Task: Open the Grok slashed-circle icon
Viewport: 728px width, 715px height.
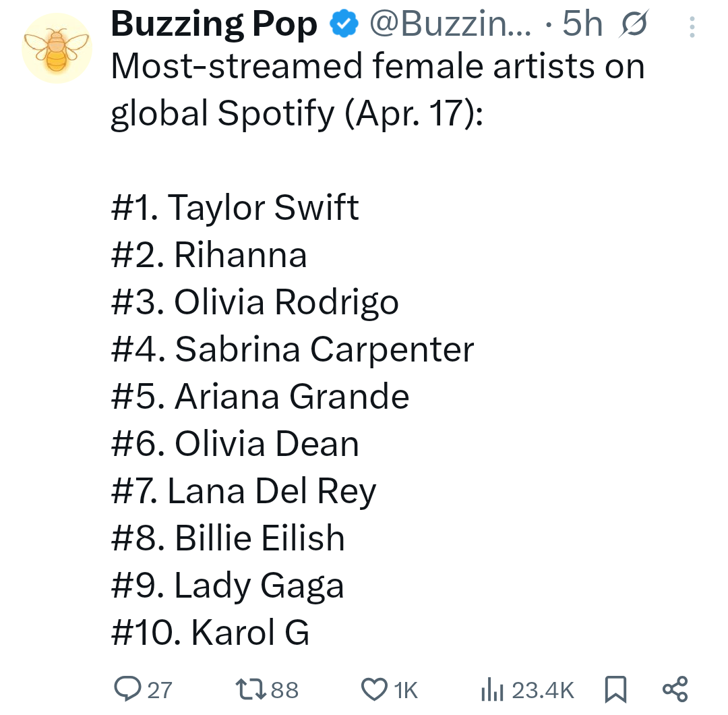Action: coord(633,24)
